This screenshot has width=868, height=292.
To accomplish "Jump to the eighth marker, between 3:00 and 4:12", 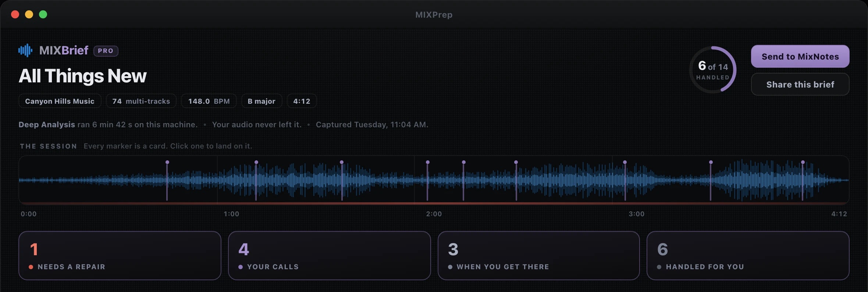I will point(711,180).
